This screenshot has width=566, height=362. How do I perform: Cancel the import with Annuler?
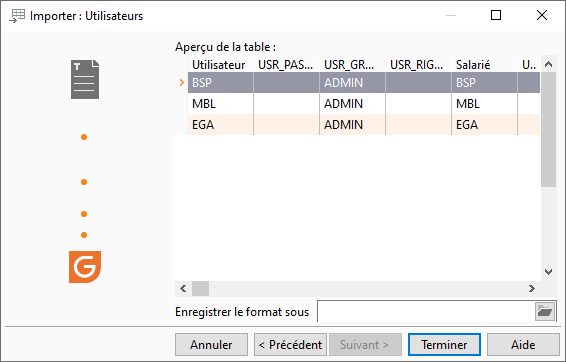212,345
